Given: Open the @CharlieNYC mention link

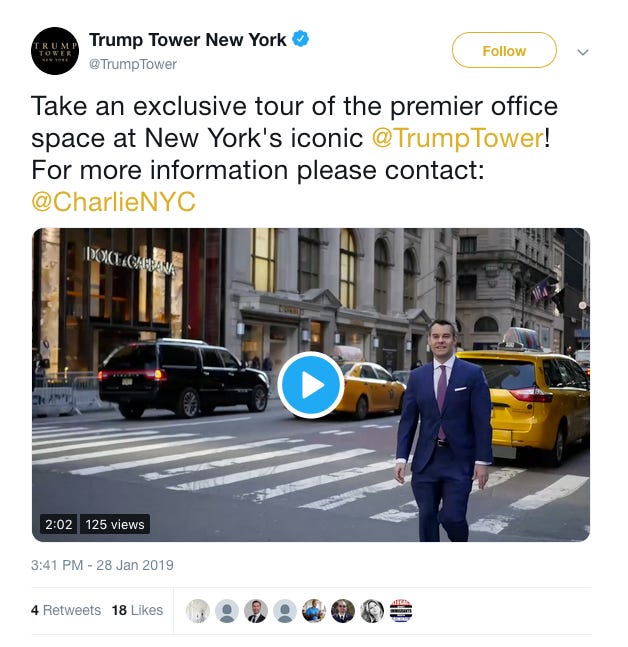Looking at the screenshot, I should click(113, 201).
